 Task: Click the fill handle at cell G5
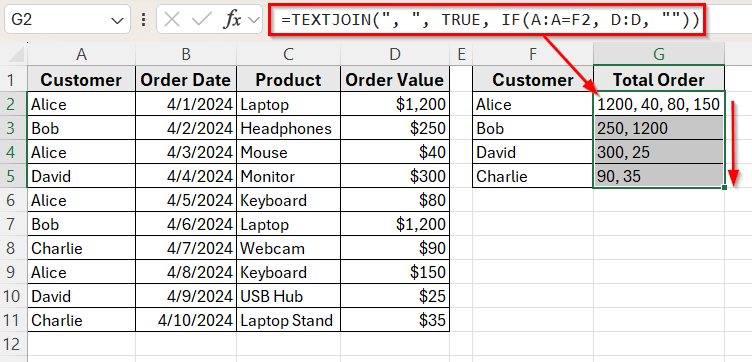tap(724, 187)
